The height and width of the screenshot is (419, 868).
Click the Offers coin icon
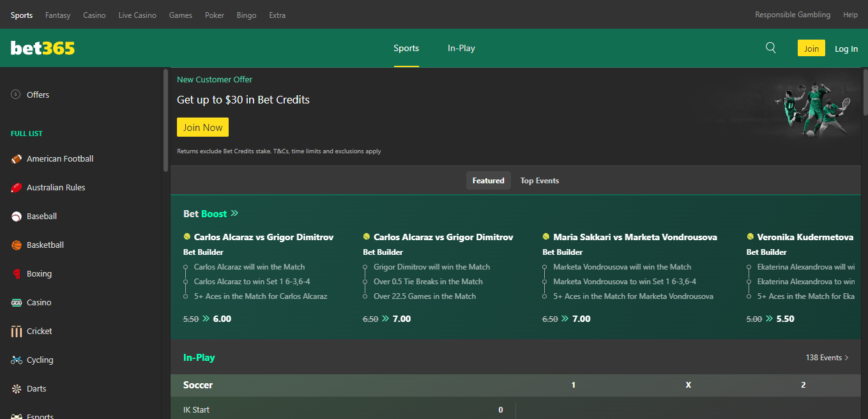16,95
